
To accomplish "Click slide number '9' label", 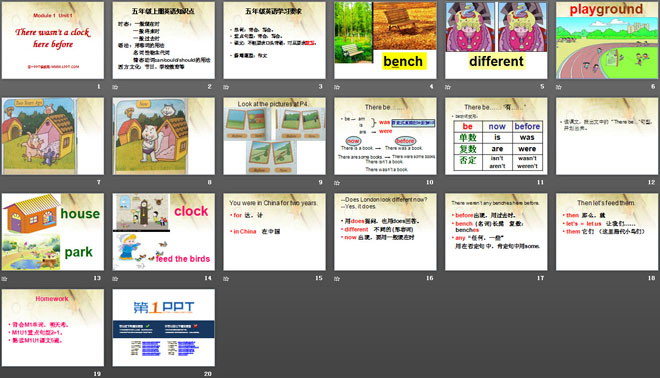I will click(320, 182).
